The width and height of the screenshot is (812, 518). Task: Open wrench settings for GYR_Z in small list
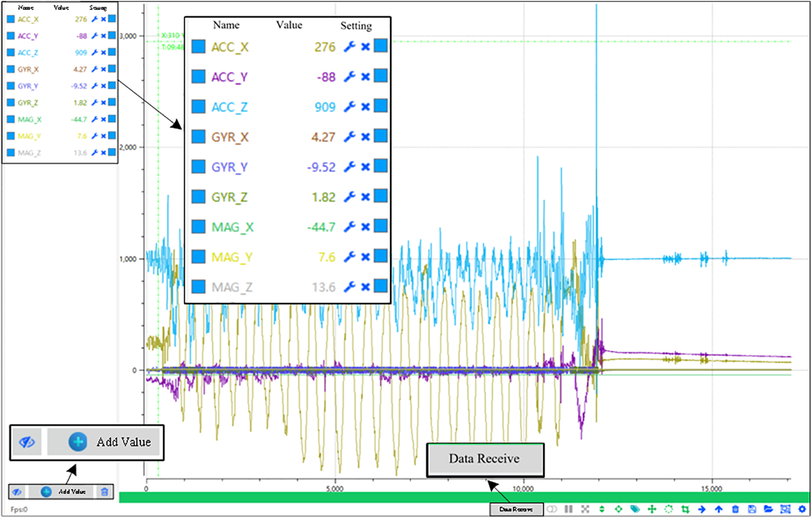coord(94,102)
